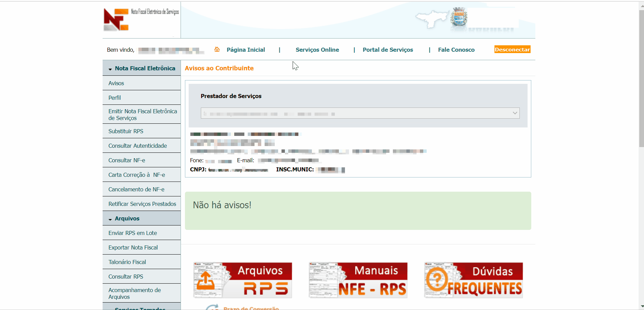Open the Manuais NFE - RPS banner

358,280
